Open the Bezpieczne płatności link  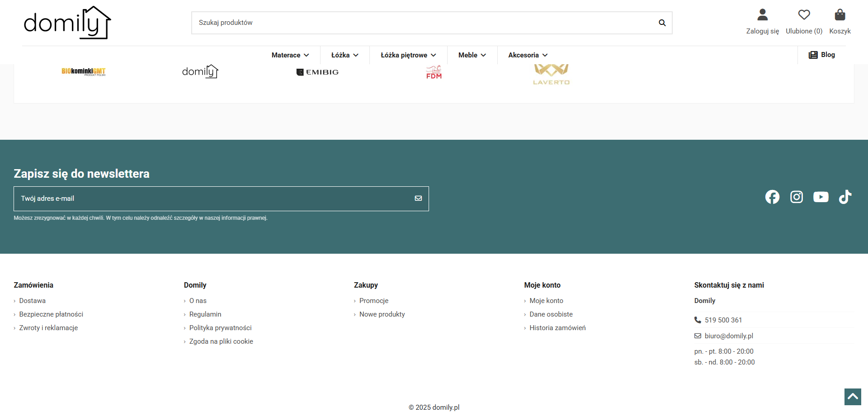51,314
